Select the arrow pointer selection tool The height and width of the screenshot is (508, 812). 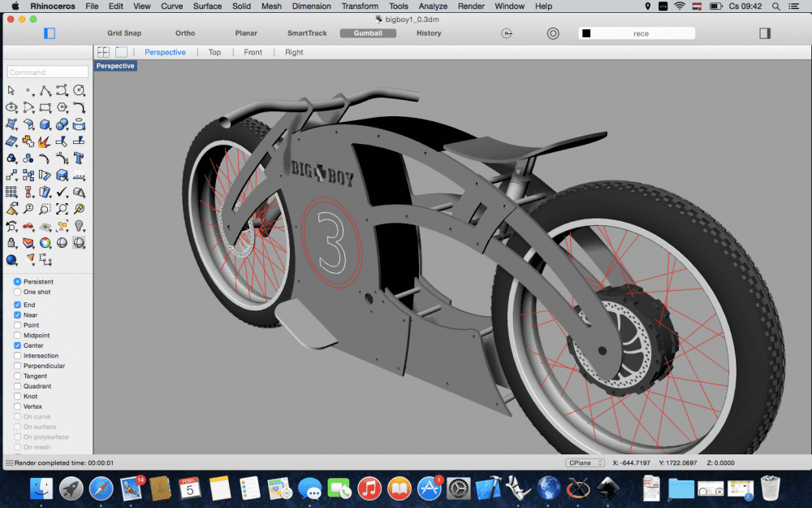point(11,91)
